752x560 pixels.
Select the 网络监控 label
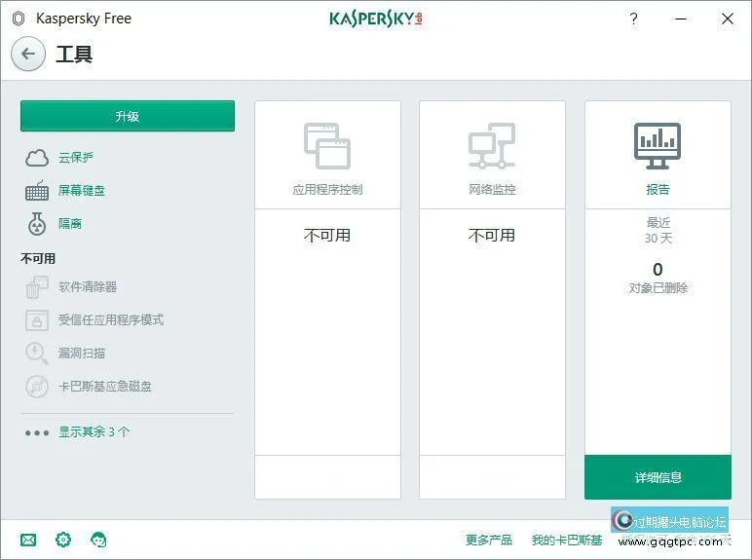(x=492, y=189)
